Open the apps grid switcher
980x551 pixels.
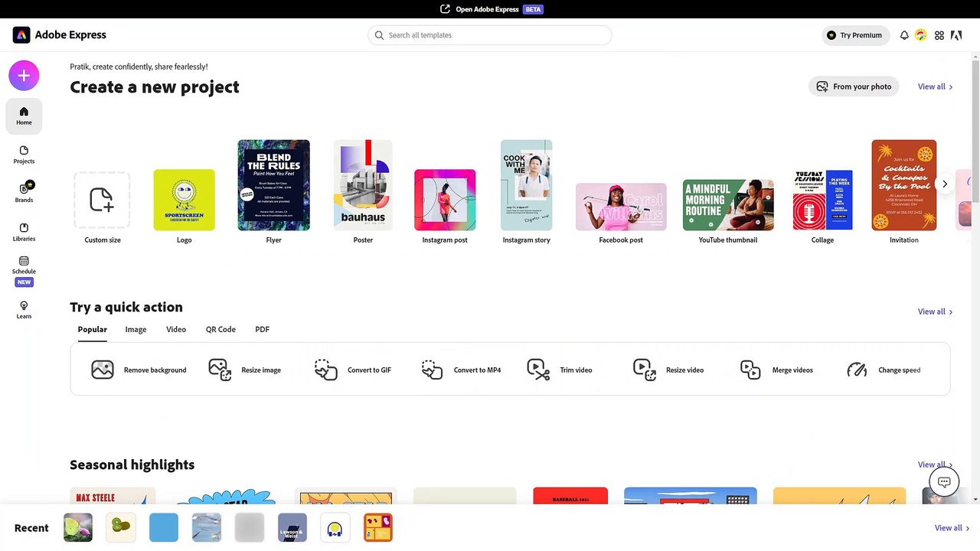(939, 35)
